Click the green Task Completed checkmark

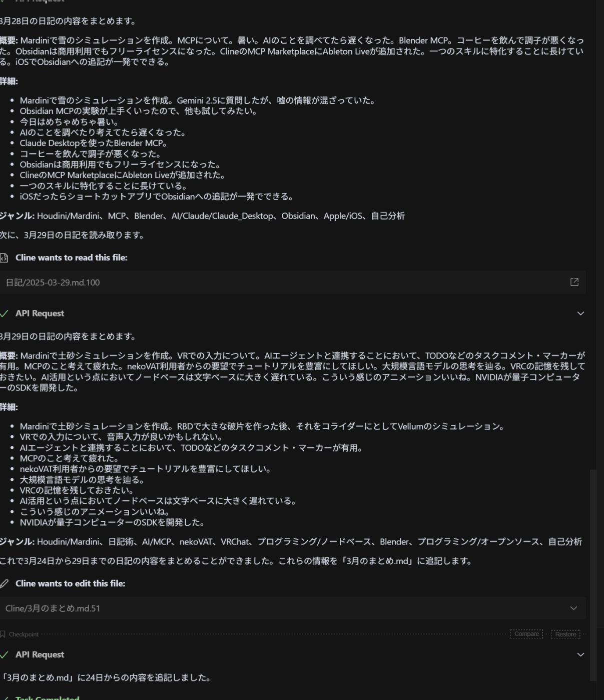click(x=4, y=698)
